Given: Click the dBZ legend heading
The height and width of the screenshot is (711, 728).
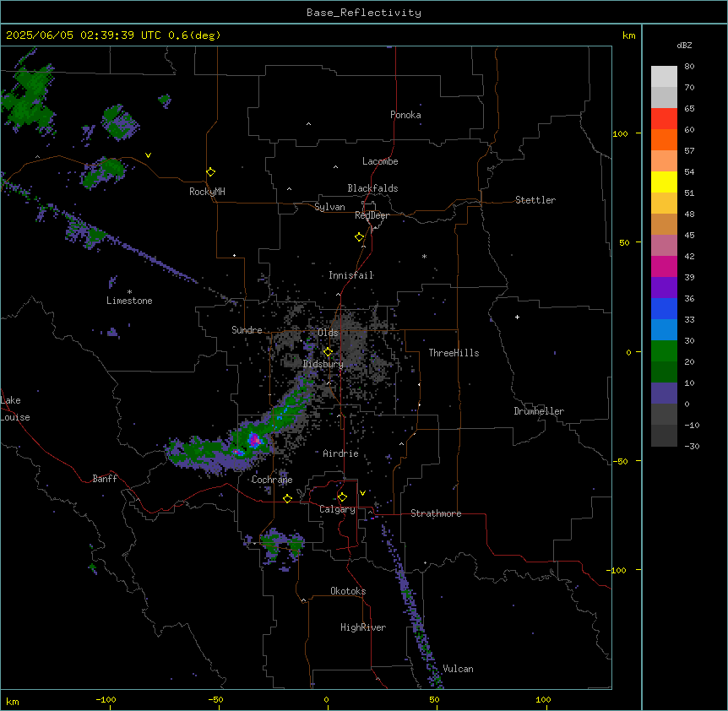Looking at the screenshot, I should click(684, 45).
